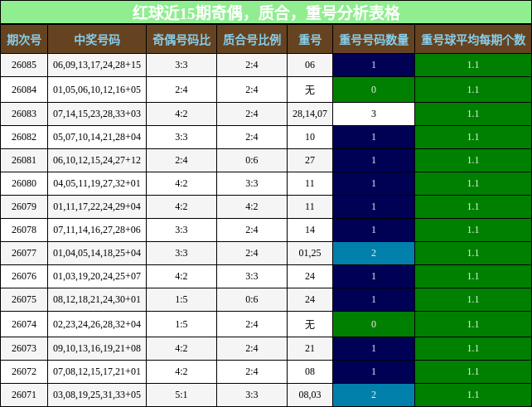Image resolution: width=532 pixels, height=407 pixels.
Task: Click winning numbers 07,14,15,23,28,33+03
Action: point(97,114)
